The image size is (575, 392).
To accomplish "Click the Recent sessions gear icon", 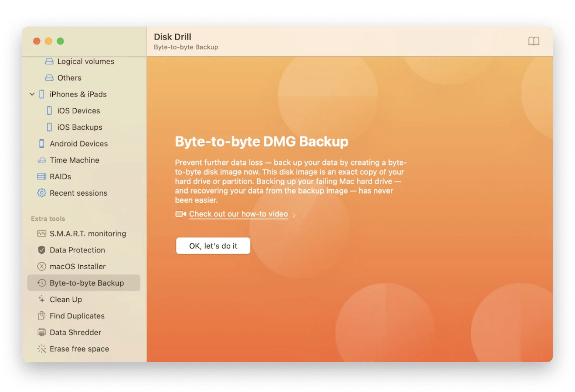I will tap(41, 193).
